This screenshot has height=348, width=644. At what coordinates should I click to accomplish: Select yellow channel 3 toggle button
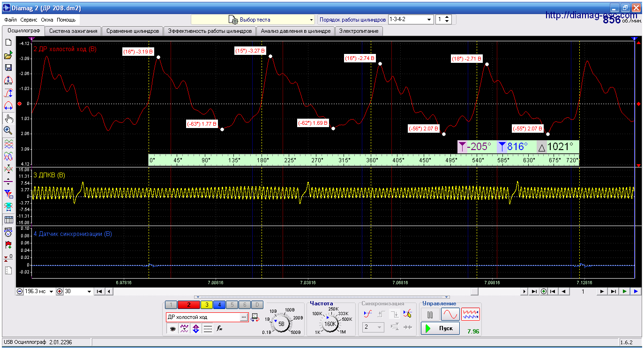(207, 305)
